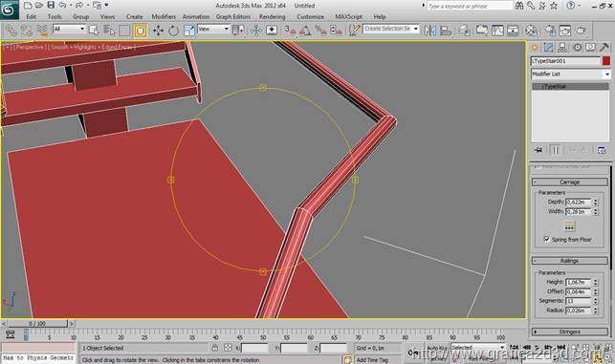Open Select by Name dialog
This screenshot has height=364, width=615.
[x=109, y=31]
